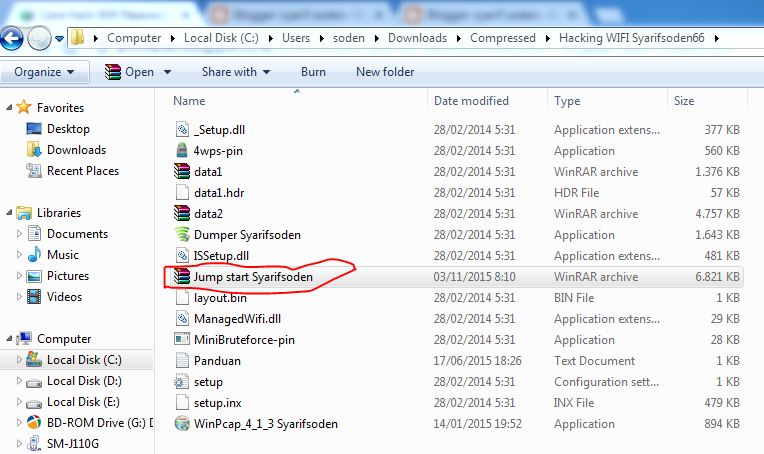Click the data2 WinRAR archive icon
The image size is (764, 454).
pos(182,213)
